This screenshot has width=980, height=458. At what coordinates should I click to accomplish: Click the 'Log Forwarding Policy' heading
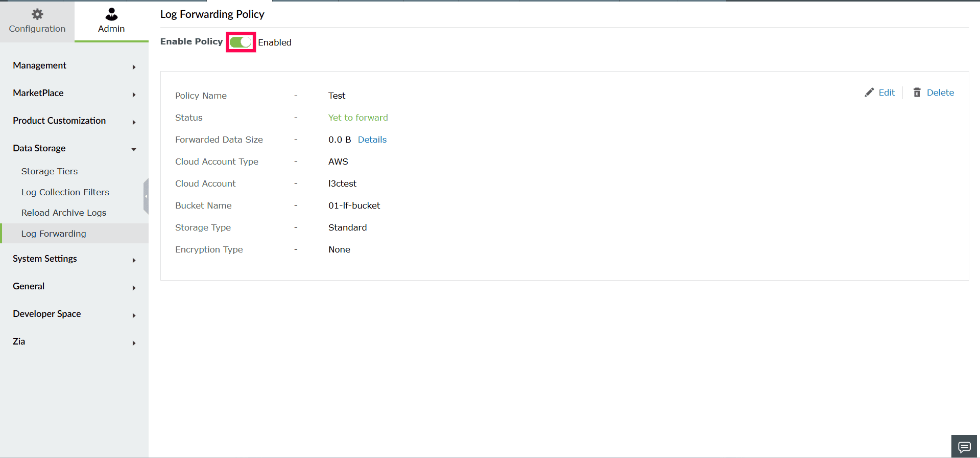pos(212,14)
